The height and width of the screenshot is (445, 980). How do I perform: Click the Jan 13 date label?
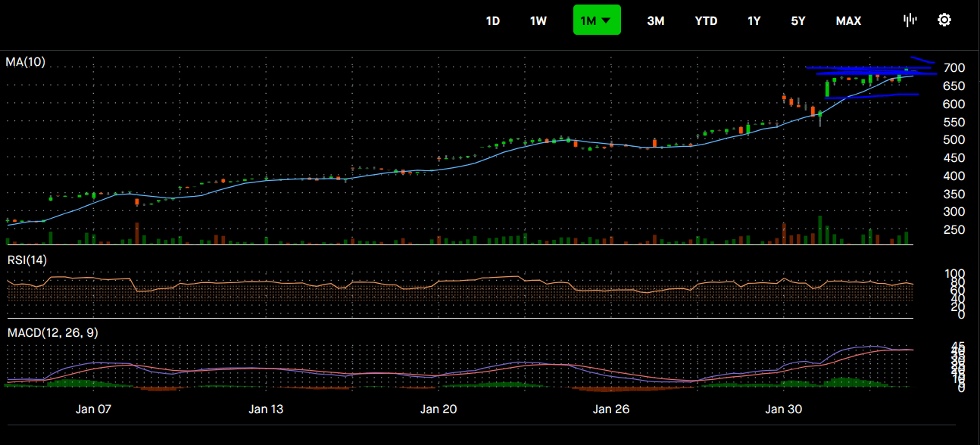click(266, 409)
